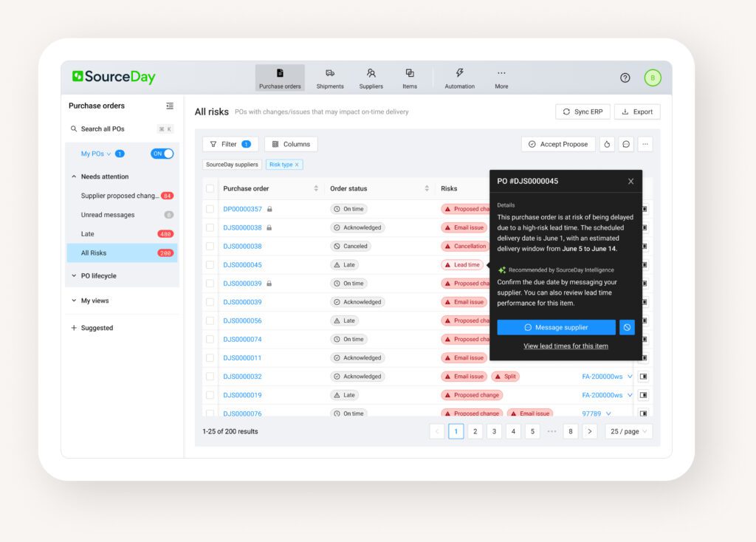Click the SourceDay suppliers filter chip
The height and width of the screenshot is (542, 756).
[x=232, y=165]
